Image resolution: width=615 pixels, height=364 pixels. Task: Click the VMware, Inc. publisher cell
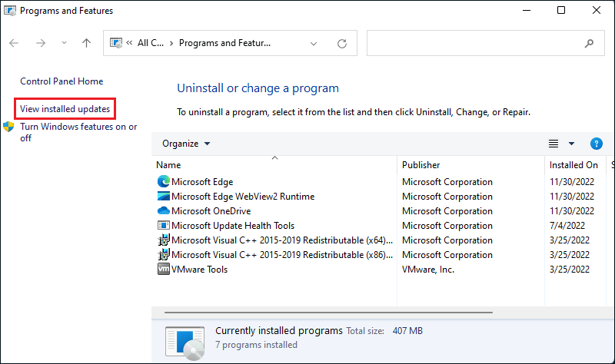(x=428, y=270)
